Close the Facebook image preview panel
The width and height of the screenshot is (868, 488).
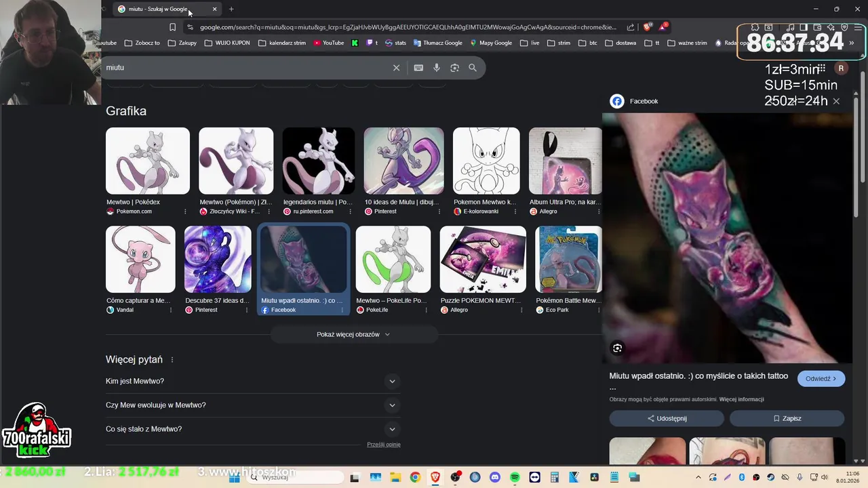pyautogui.click(x=836, y=101)
